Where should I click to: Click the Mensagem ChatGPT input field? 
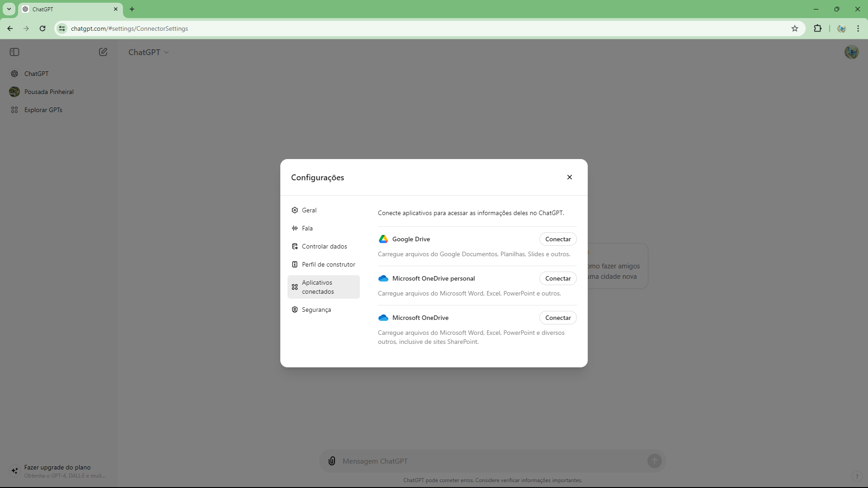coord(492,461)
